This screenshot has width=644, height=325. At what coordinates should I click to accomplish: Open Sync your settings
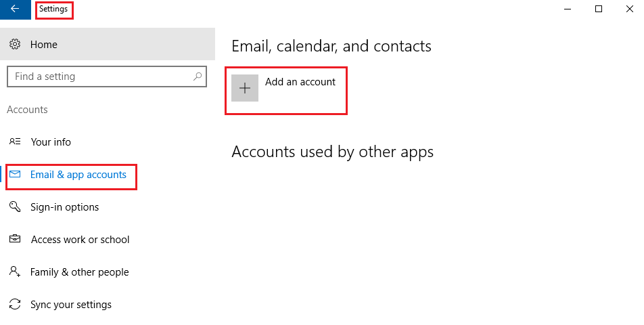coord(71,305)
